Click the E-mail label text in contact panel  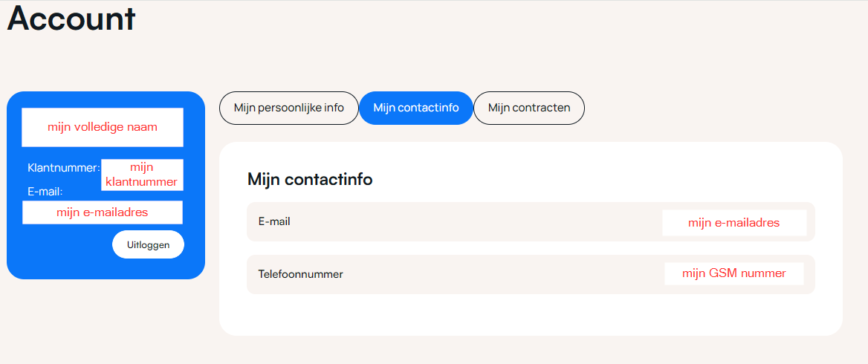point(274,221)
